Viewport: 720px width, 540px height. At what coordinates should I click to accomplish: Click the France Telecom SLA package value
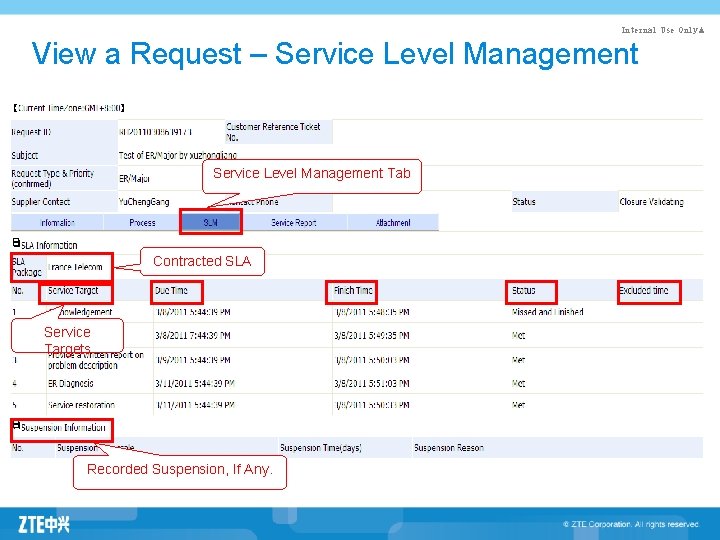75,267
